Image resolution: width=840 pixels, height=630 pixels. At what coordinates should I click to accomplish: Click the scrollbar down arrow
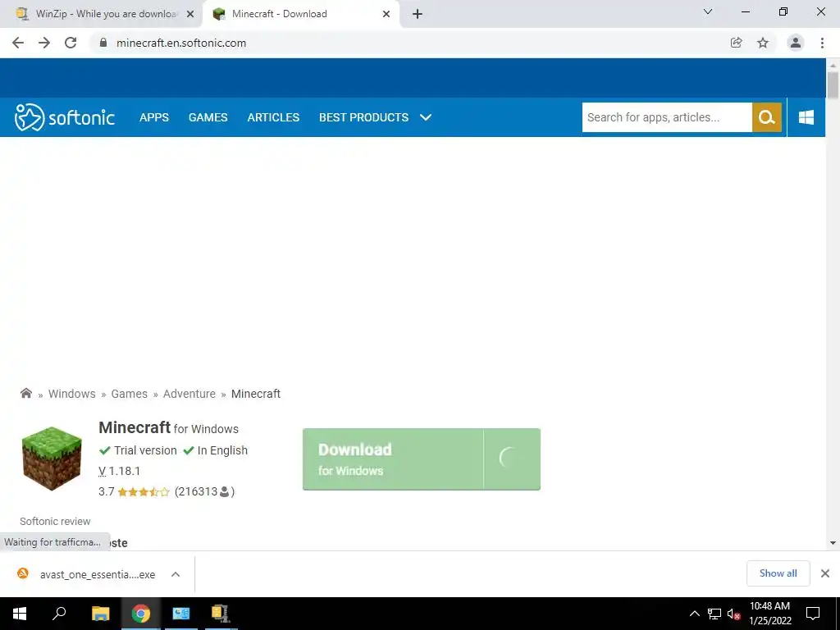[x=833, y=543]
